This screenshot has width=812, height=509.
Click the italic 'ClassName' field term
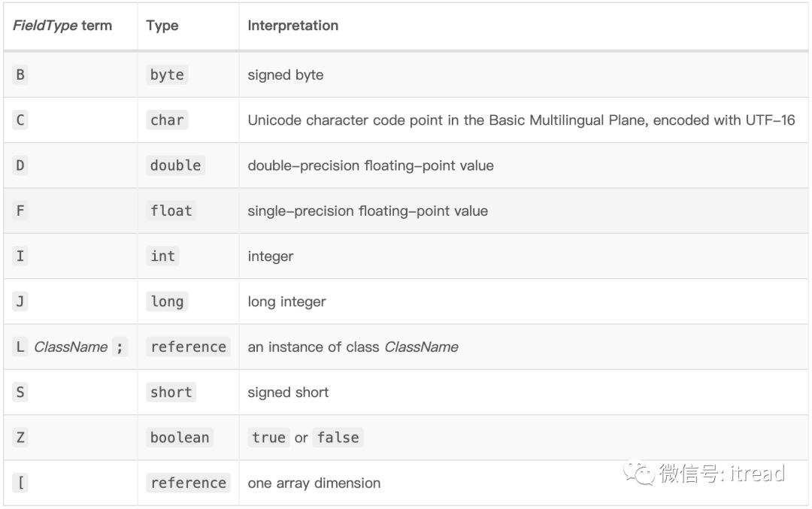[71, 347]
